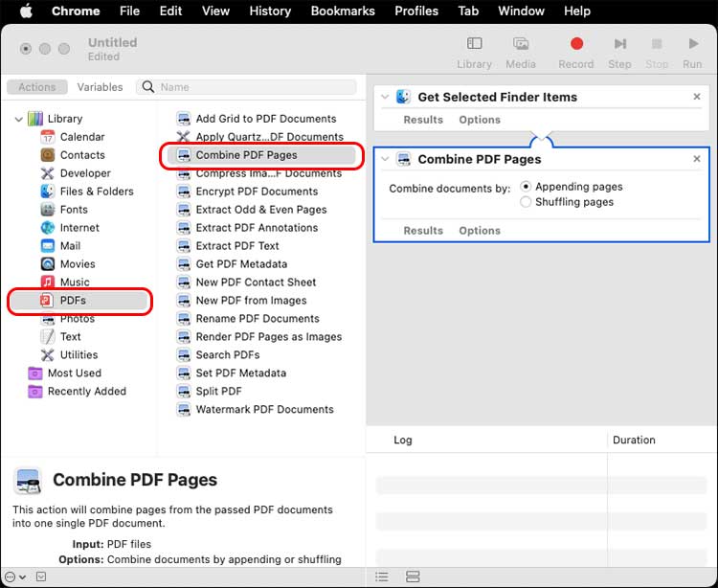Start recording with the Record button
This screenshot has height=588, width=718.
[576, 53]
